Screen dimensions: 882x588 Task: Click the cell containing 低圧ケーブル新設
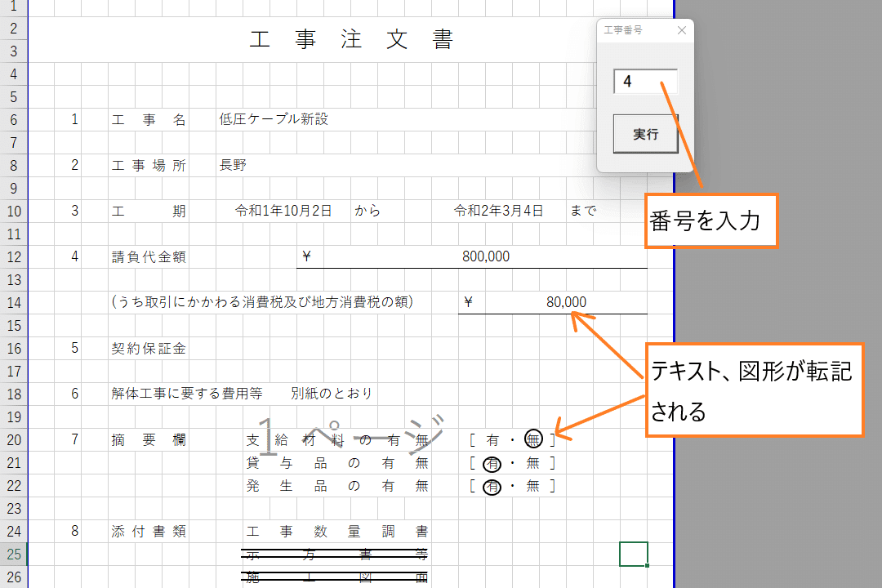(x=274, y=119)
